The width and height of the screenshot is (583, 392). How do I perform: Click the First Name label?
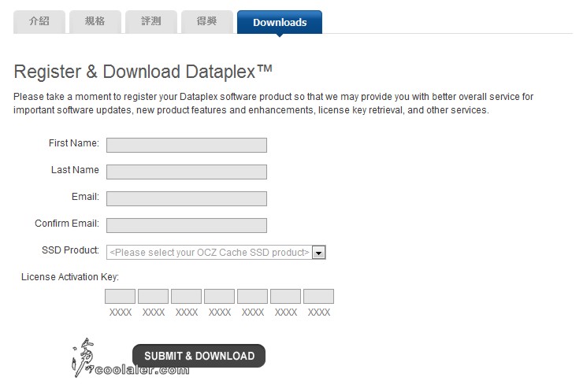tap(74, 143)
